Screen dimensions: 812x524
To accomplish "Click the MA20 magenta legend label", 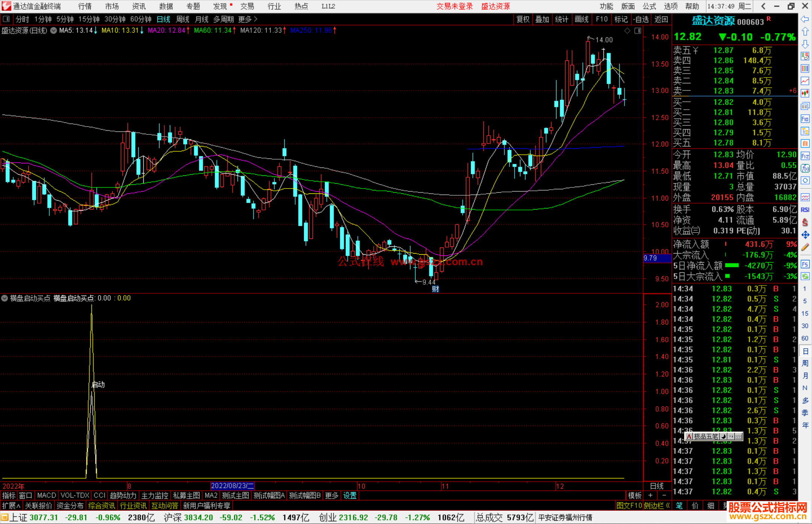I will pos(168,30).
